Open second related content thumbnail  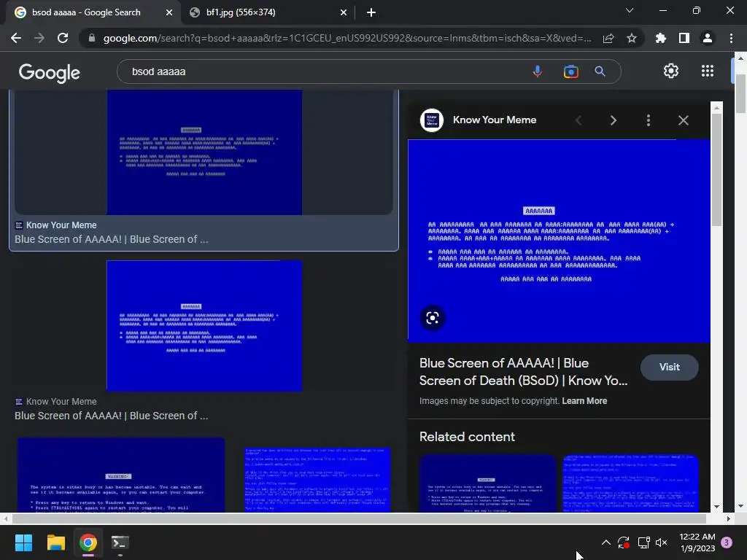click(x=630, y=483)
